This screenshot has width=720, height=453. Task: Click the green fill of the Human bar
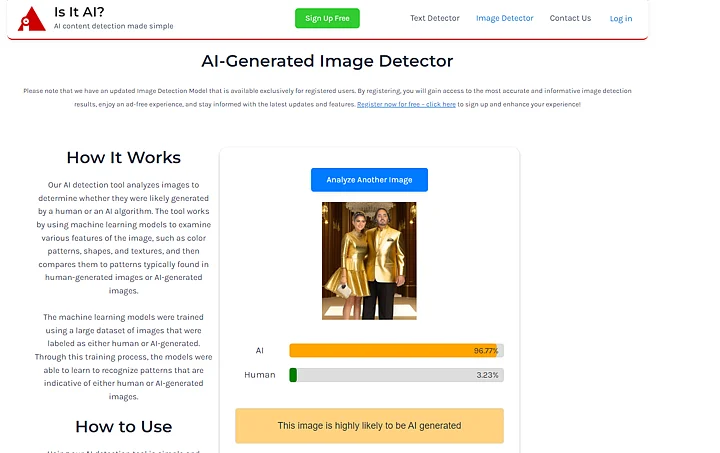(293, 375)
